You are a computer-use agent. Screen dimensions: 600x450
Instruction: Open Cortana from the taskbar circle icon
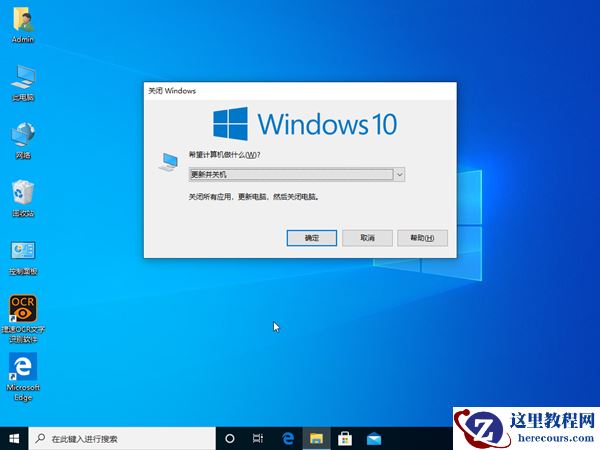pos(230,439)
